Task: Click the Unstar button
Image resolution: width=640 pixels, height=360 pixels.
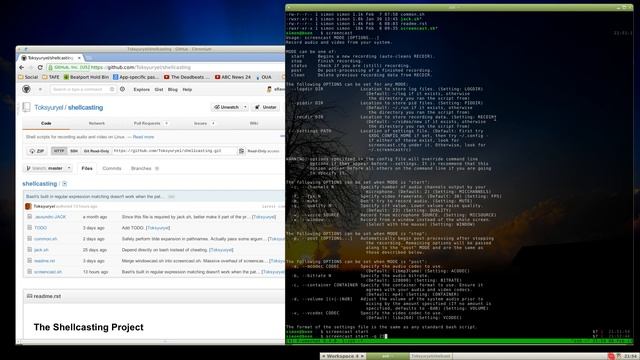Action: [x=266, y=107]
